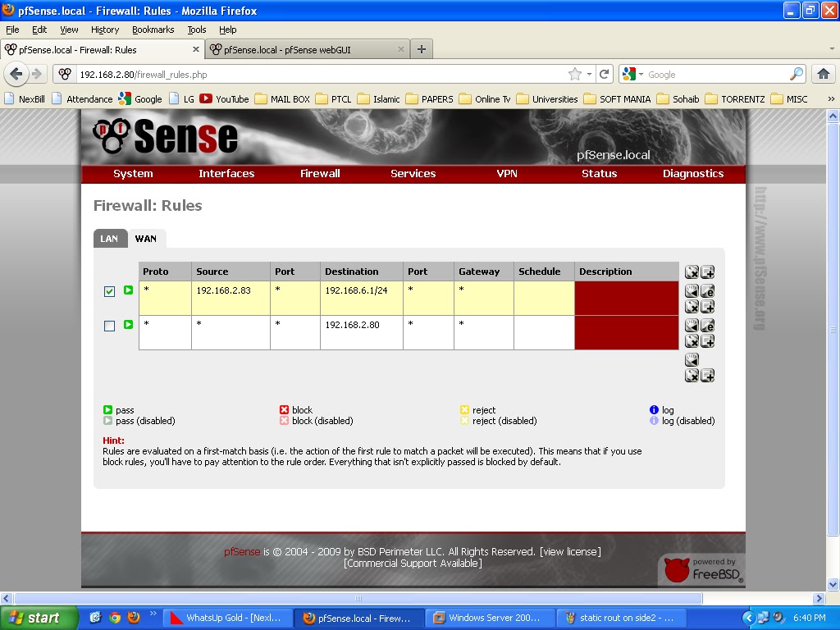Switch to the WAN rules tab

(x=146, y=239)
